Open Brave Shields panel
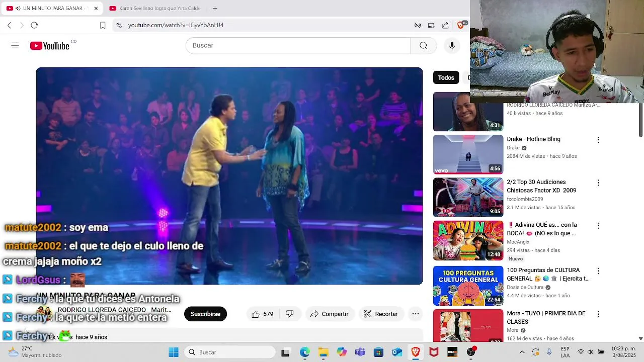Image resolution: width=644 pixels, height=362 pixels. pyautogui.click(x=461, y=25)
